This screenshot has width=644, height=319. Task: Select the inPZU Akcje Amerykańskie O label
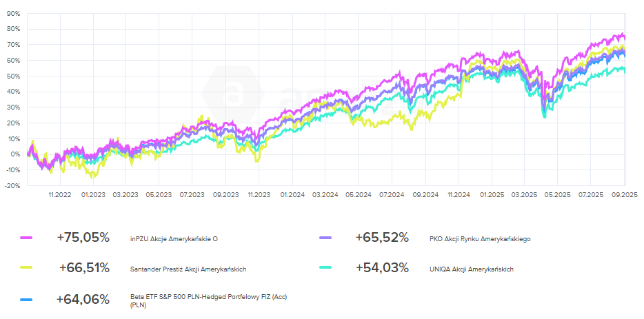174,239
